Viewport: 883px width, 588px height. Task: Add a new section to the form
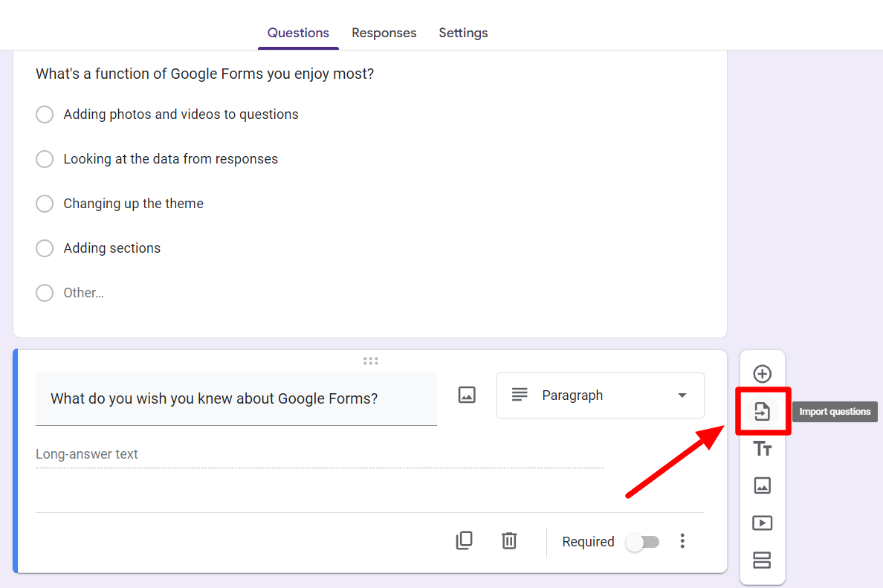coord(762,560)
